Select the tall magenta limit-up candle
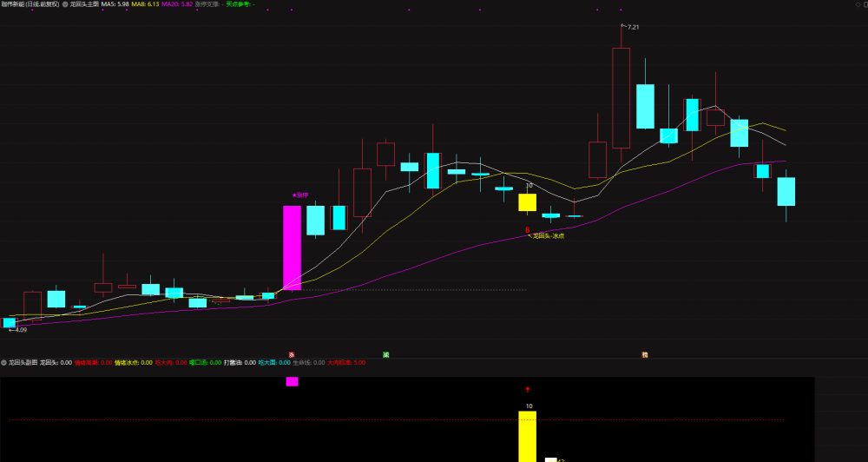Image resolution: width=868 pixels, height=462 pixels. click(x=292, y=247)
